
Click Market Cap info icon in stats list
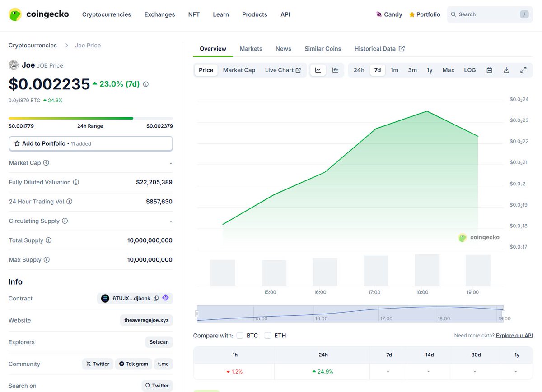[x=46, y=163]
